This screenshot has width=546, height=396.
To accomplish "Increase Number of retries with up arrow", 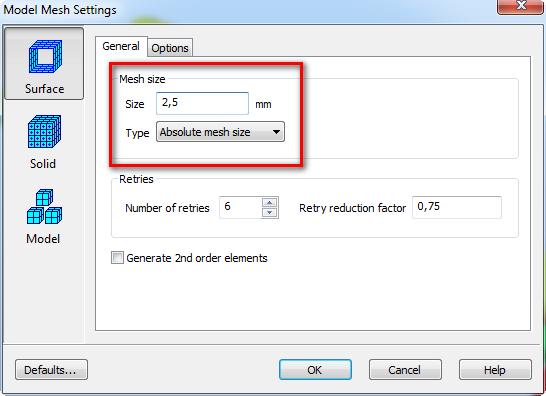I will point(270,202).
